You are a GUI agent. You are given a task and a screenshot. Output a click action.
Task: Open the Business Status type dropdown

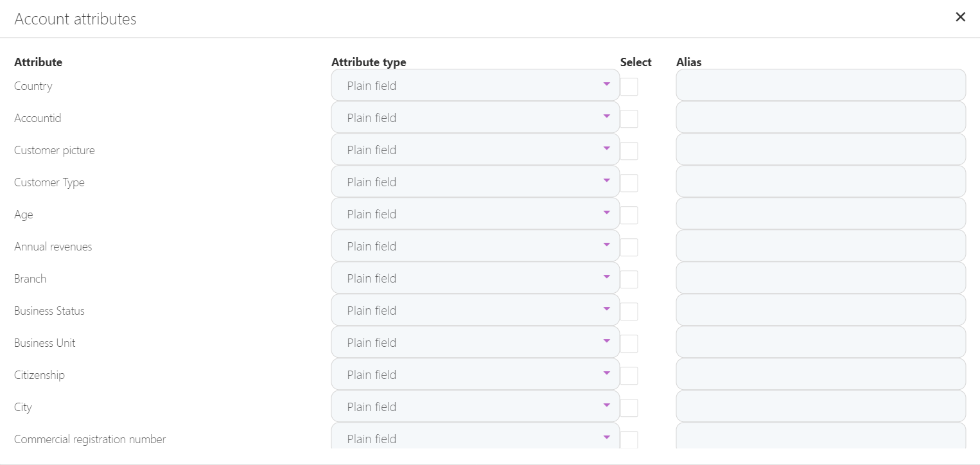475,310
